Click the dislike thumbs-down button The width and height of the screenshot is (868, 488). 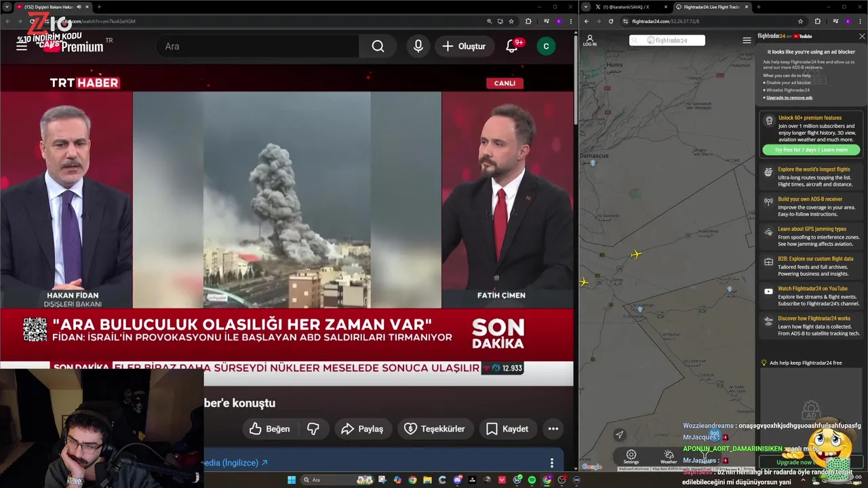pyautogui.click(x=313, y=429)
